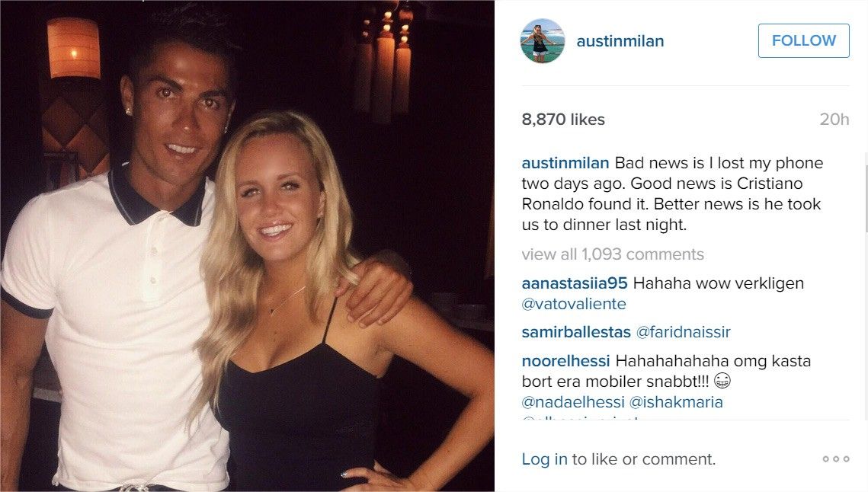Click the 'to like or comment' prompt text
This screenshot has height=492, width=868.
point(644,459)
